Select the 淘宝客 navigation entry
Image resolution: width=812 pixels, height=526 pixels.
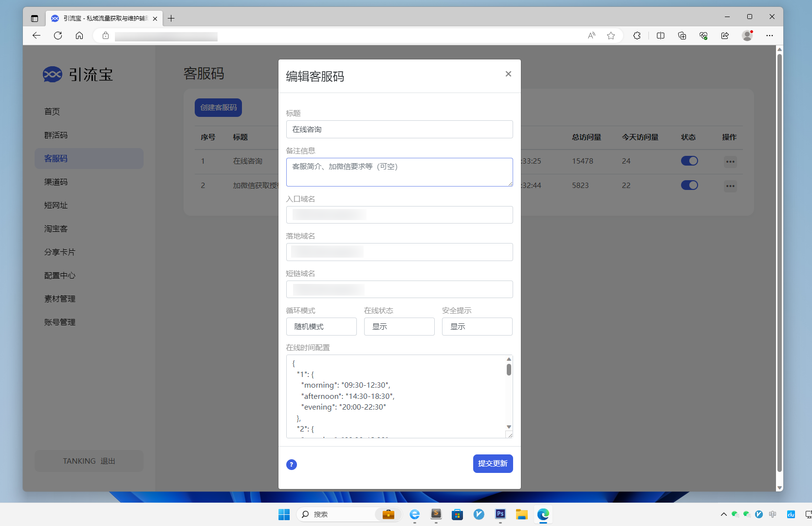click(55, 228)
